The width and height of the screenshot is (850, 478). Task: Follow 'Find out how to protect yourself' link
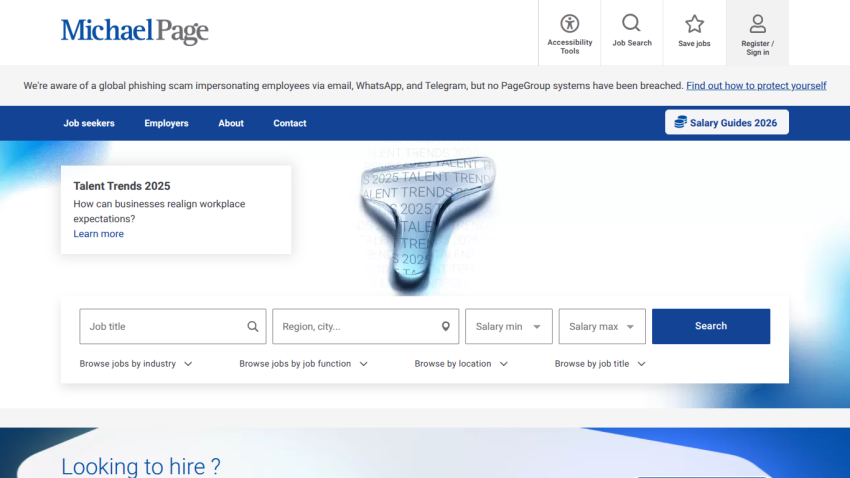pyautogui.click(x=756, y=86)
